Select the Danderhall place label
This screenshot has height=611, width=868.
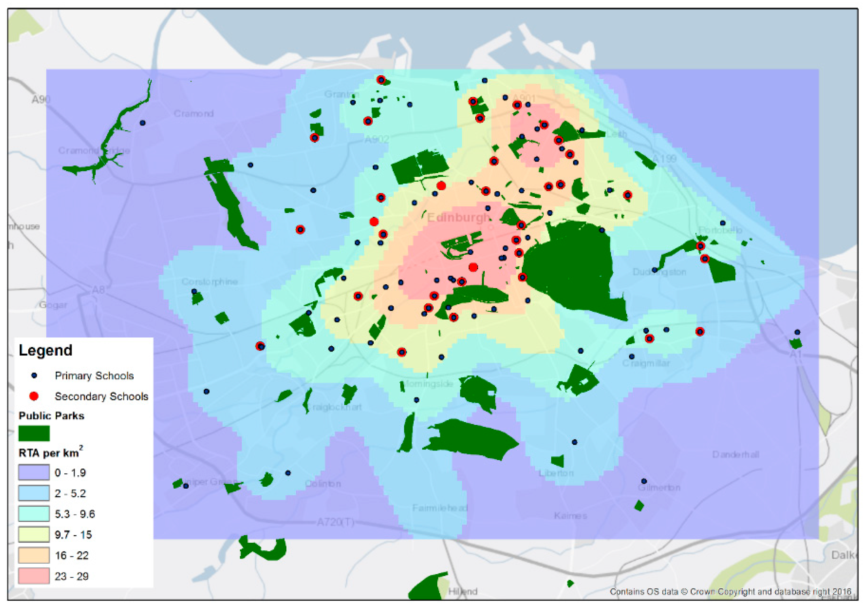tap(735, 454)
